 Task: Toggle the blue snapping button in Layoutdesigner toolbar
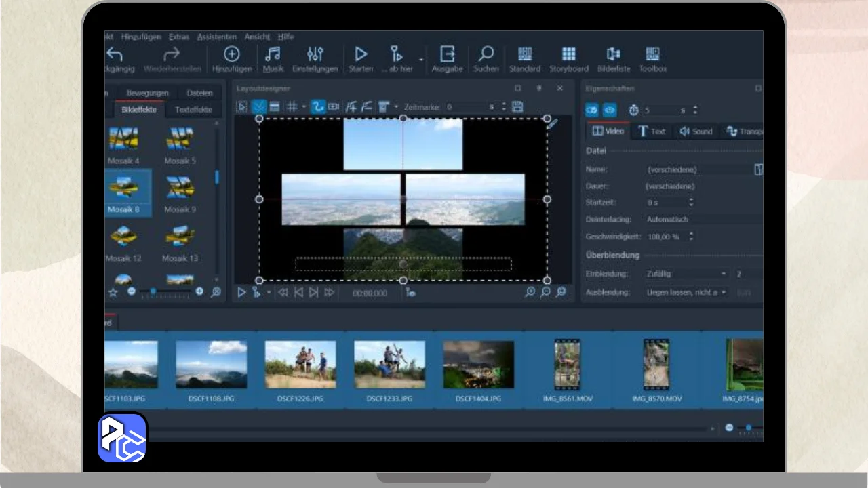click(x=259, y=106)
